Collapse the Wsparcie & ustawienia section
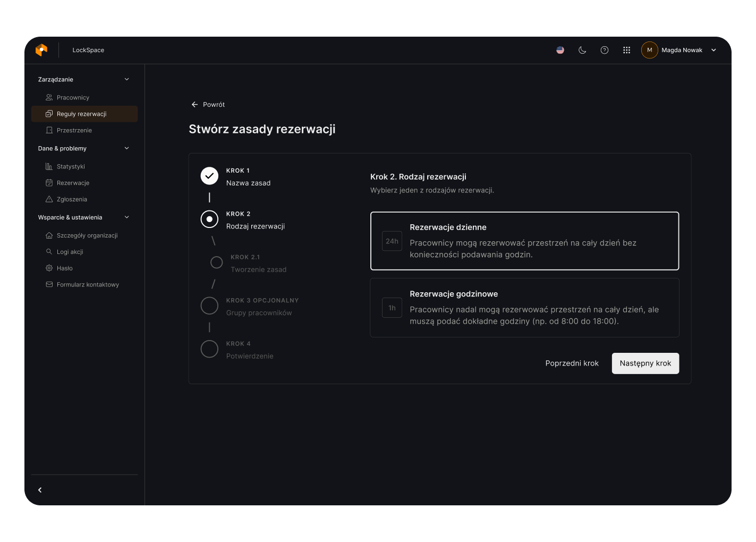This screenshot has width=756, height=542. click(x=126, y=217)
